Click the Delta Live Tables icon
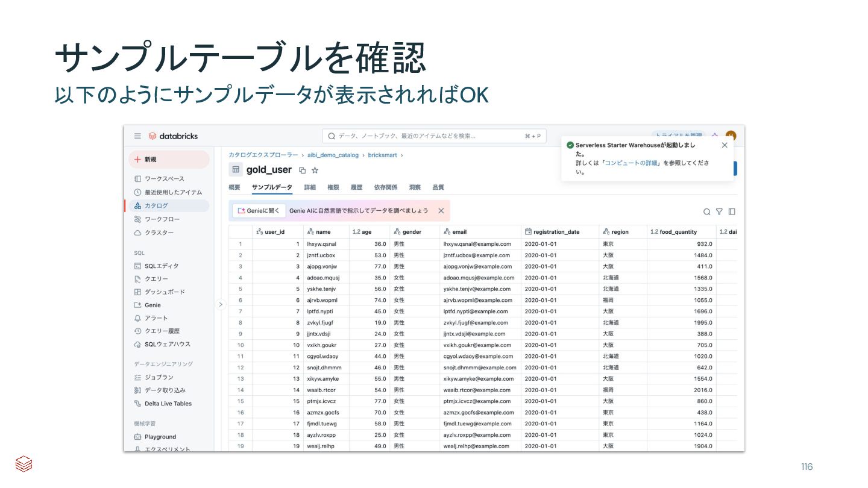Viewport: 868px width, 488px height. [x=137, y=404]
